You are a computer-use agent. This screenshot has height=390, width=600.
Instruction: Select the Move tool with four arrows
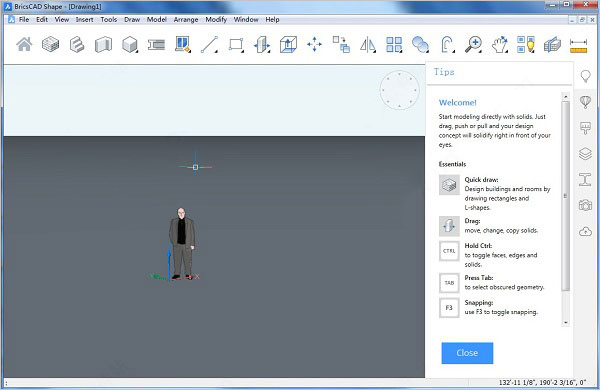pos(315,44)
